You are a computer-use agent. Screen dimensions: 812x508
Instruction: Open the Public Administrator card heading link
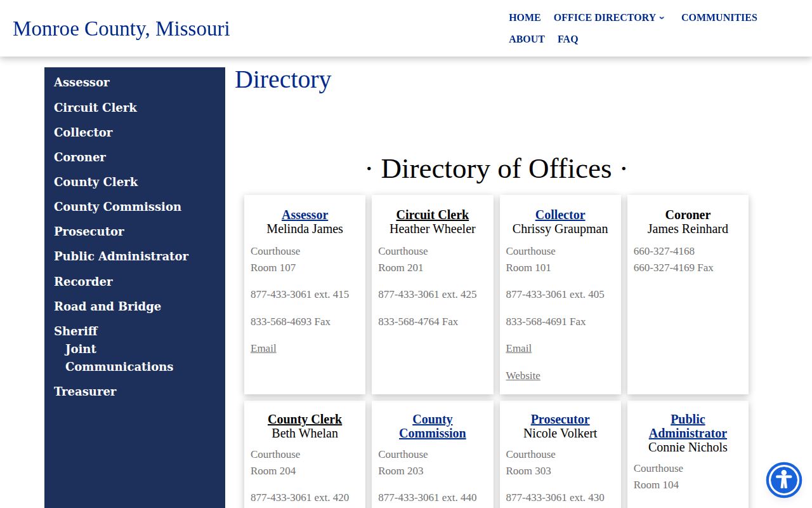click(x=688, y=426)
